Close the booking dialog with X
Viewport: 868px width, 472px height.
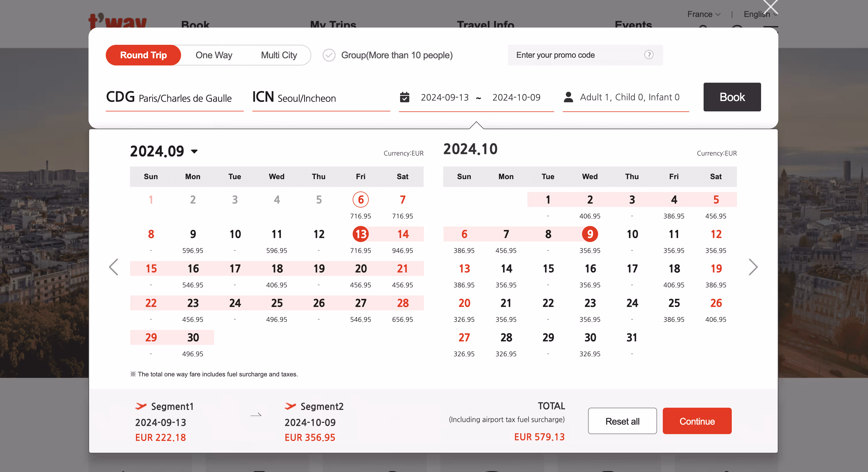pos(770,7)
